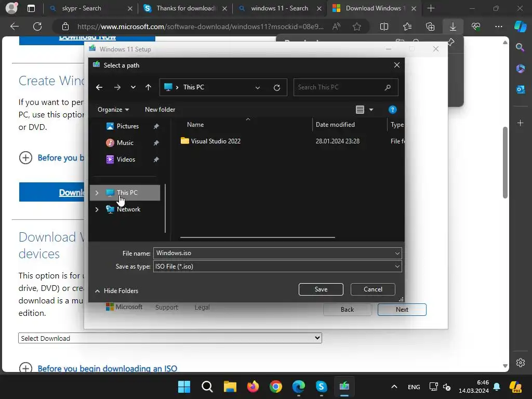Change the file view layout
The height and width of the screenshot is (399, 532).
[360, 110]
